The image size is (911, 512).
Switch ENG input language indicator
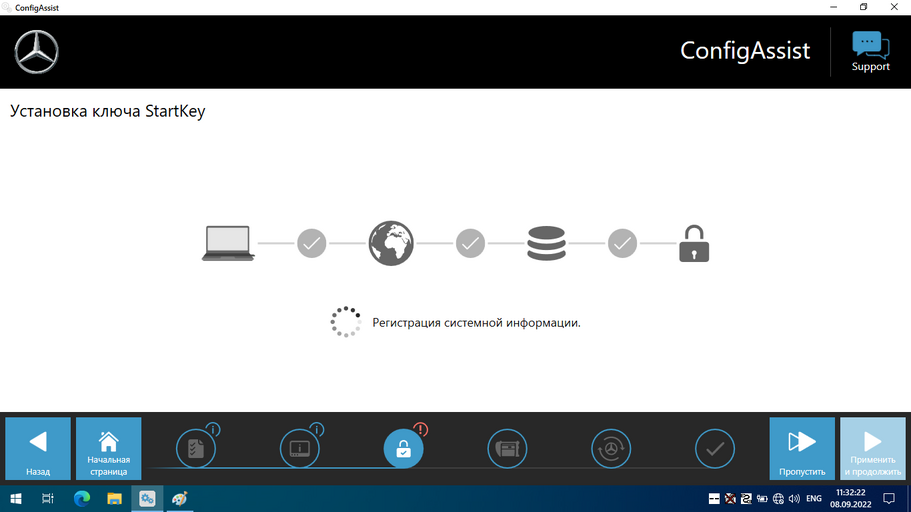point(814,499)
